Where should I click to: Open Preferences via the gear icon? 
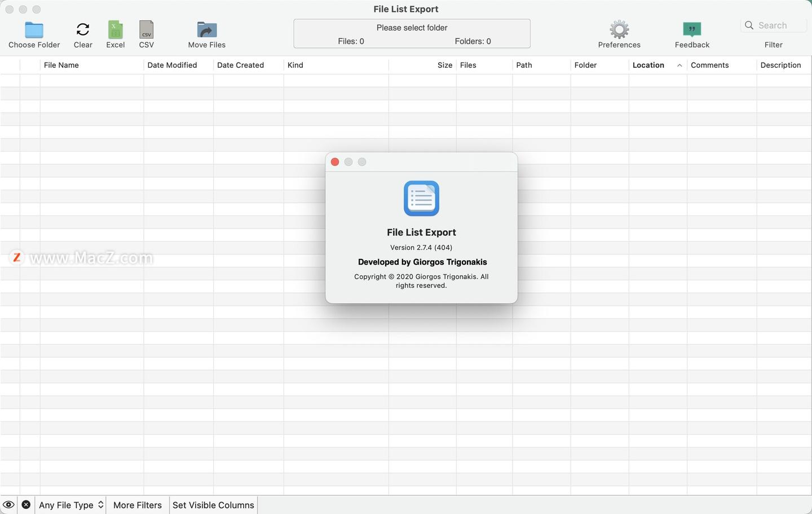(619, 29)
